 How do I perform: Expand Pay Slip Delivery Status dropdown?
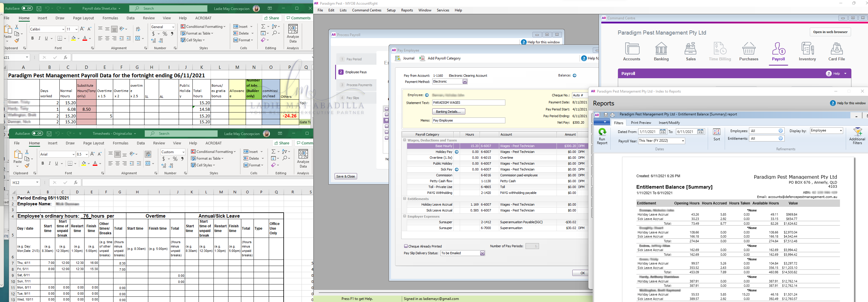[x=482, y=253]
